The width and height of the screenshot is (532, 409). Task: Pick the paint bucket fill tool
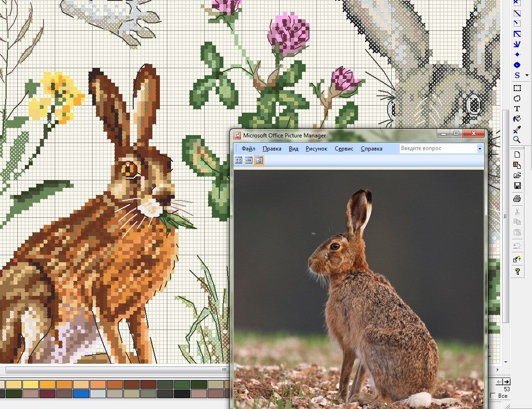tap(517, 119)
